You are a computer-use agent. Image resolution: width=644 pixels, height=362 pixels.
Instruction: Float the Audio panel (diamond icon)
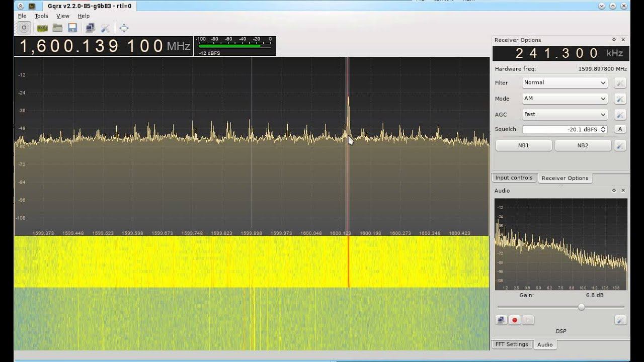614,191
